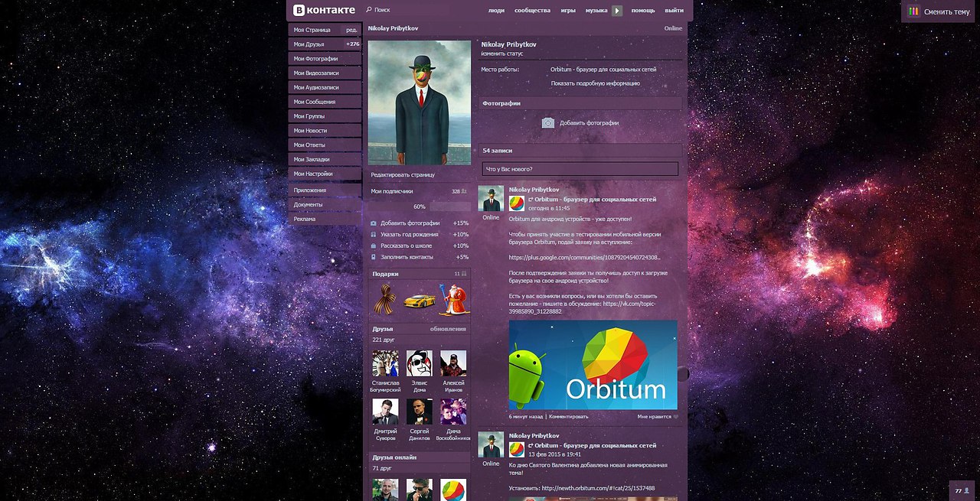
Task: Click 'выйти' to log out
Action: [x=674, y=11]
